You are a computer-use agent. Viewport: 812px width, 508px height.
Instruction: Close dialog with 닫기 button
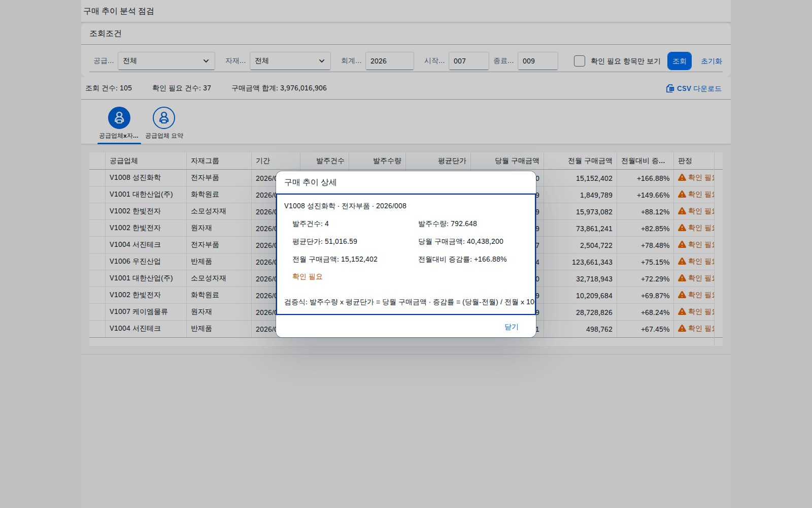512,327
